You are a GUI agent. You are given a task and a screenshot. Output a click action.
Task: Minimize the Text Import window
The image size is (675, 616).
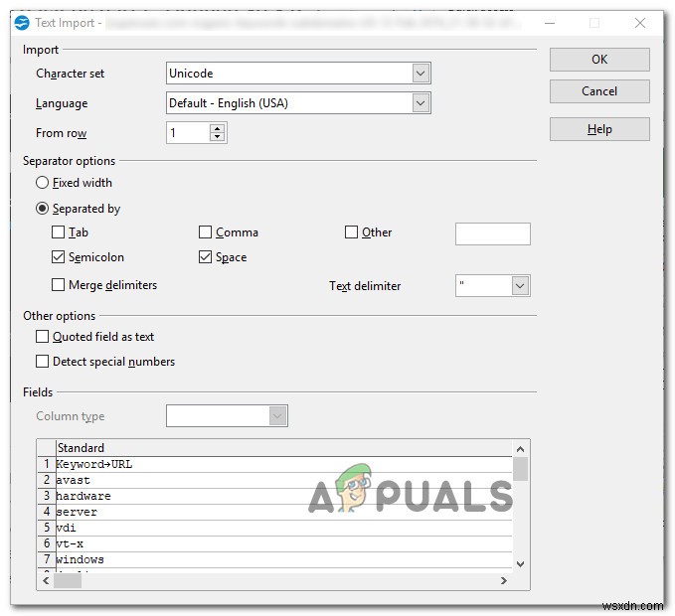(550, 23)
